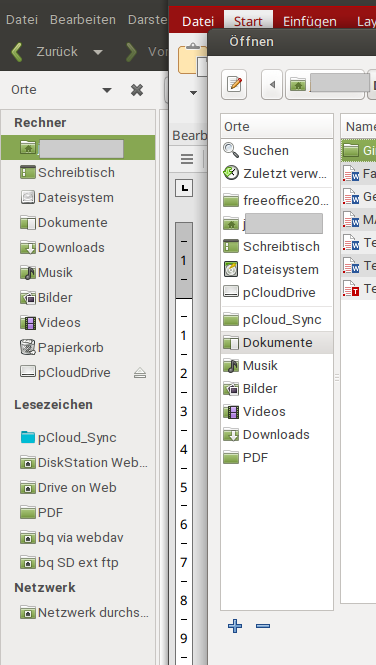The height and width of the screenshot is (665, 376).
Task: Select pCloudDrive in dialog Orte list
Action: 277,293
